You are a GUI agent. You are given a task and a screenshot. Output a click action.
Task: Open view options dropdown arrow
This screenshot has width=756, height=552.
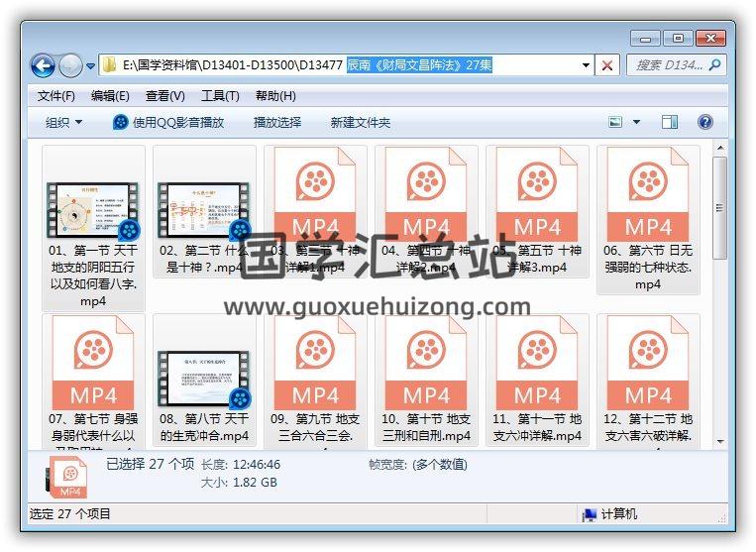coord(636,122)
